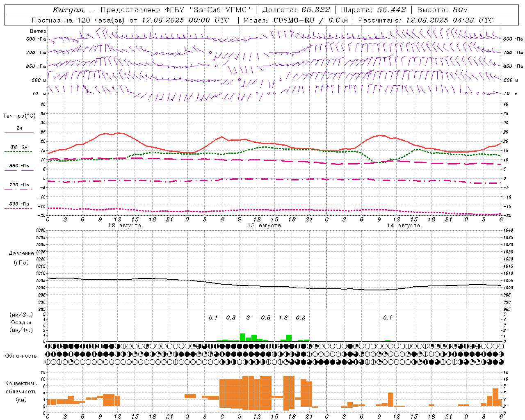Click the station name 'Kurgan' in the header
The height and width of the screenshot is (420, 525).
tap(68, 10)
